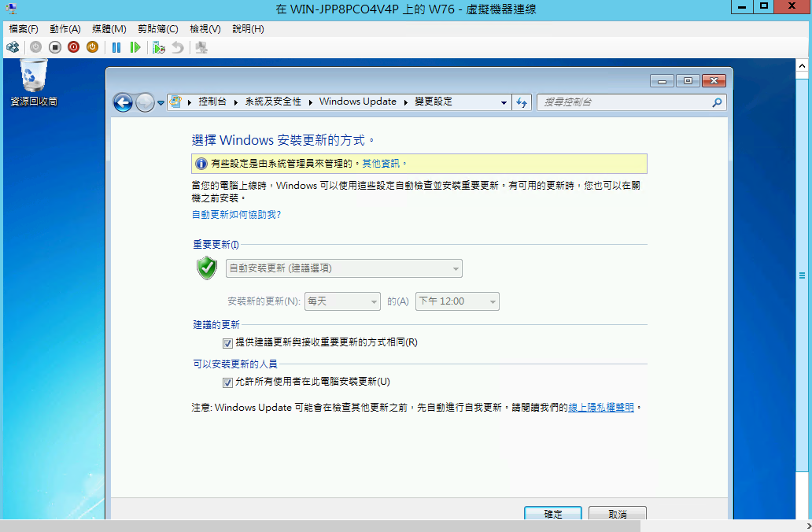Click the Revert arrow icon
The height and width of the screenshot is (532, 812).
click(x=178, y=48)
